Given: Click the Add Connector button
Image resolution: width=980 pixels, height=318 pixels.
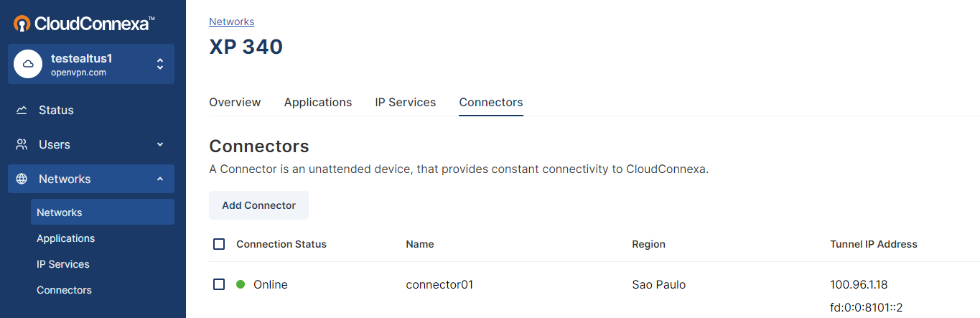Looking at the screenshot, I should pyautogui.click(x=258, y=205).
